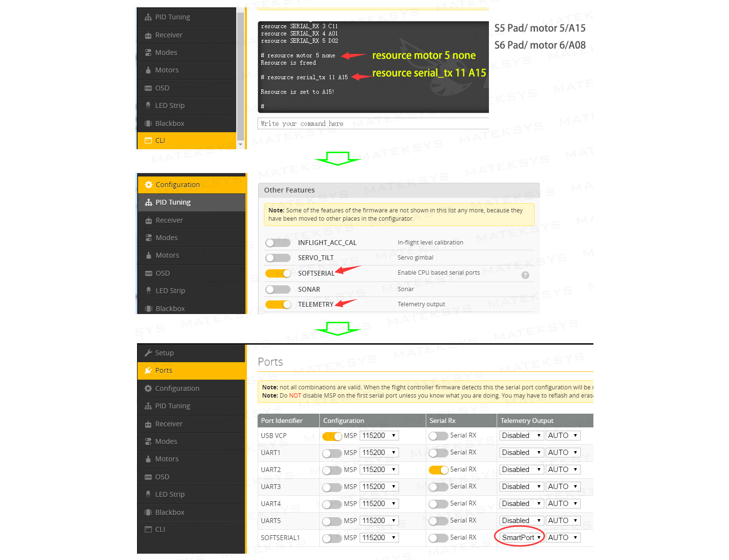The width and height of the screenshot is (729, 560).
Task: Click PID Tuning icon in middle screenshot sidebar
Action: tap(149, 202)
